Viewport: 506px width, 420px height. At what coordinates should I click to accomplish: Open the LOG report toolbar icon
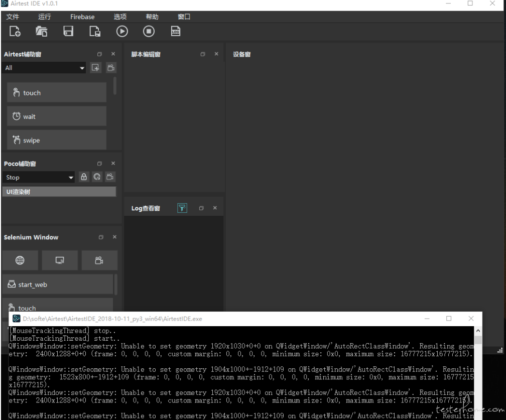click(x=176, y=31)
